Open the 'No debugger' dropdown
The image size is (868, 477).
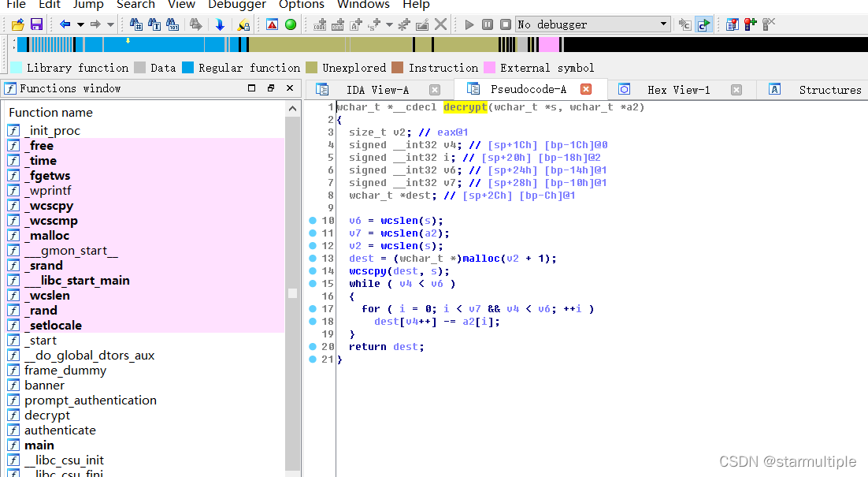[593, 24]
